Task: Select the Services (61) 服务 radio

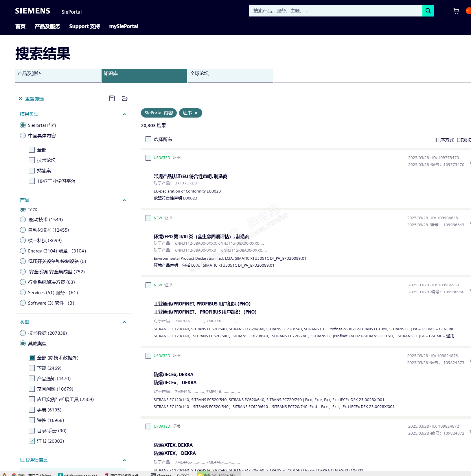Action: (x=23, y=292)
